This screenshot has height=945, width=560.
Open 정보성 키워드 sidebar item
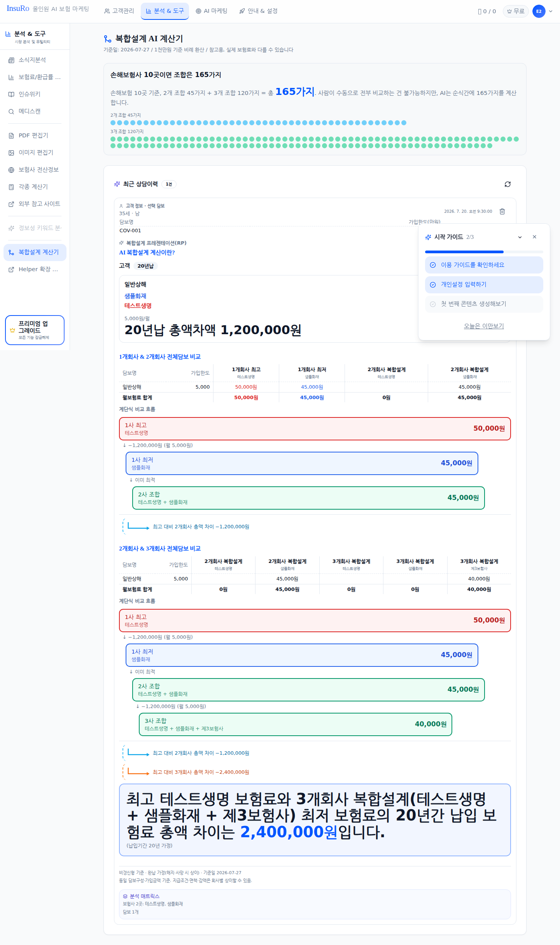[x=35, y=228]
